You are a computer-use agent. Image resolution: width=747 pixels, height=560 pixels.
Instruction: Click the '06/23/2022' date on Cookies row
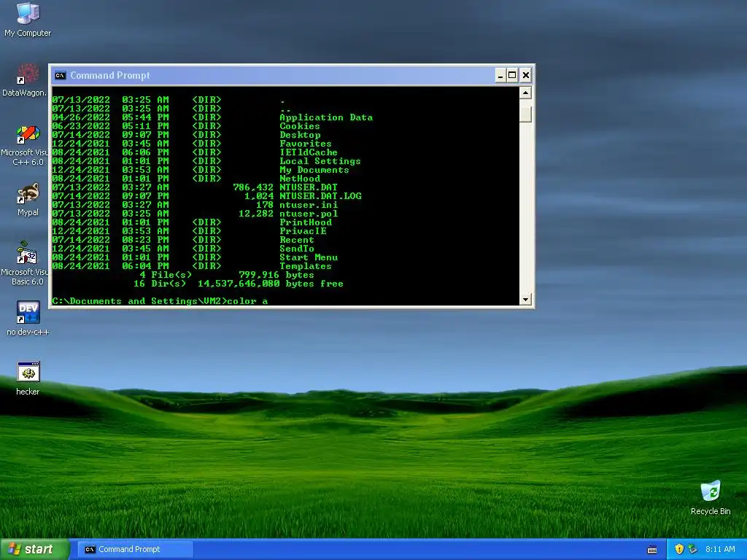[81, 126]
